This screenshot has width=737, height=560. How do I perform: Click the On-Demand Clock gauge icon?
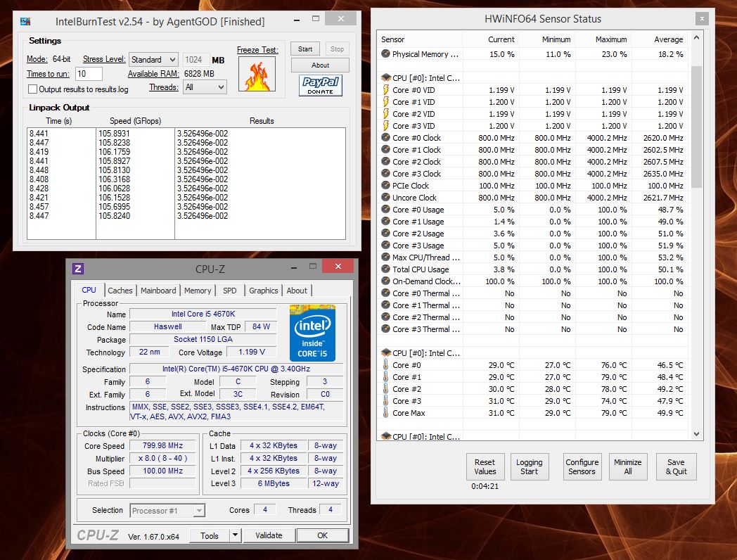point(385,281)
